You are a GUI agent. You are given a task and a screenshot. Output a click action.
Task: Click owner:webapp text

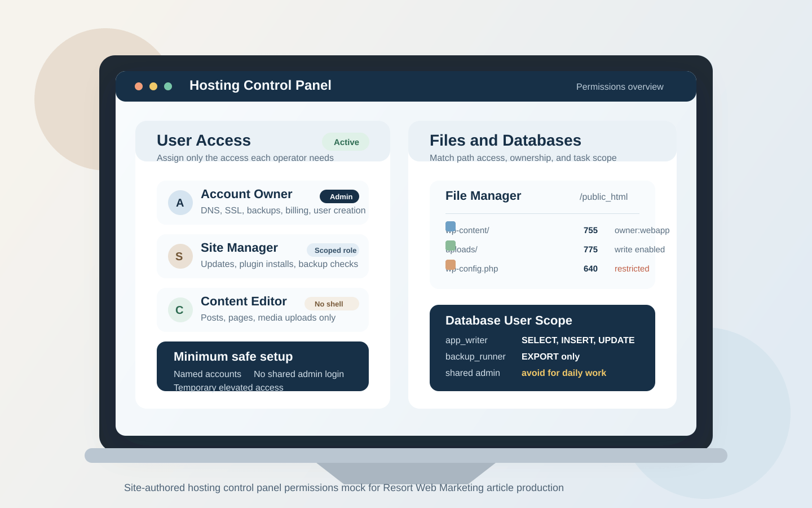pos(642,230)
